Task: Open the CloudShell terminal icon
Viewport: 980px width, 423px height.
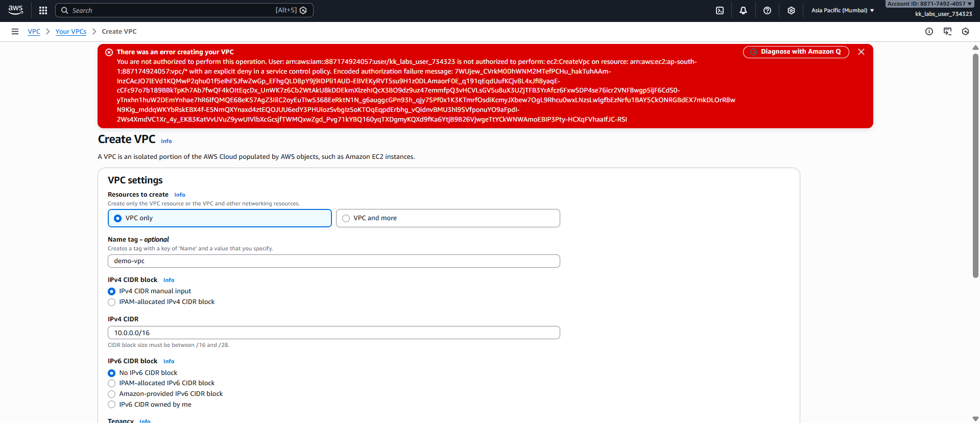Action: [720, 10]
